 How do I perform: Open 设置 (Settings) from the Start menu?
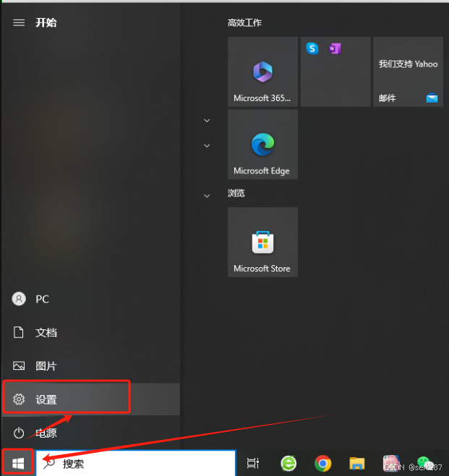click(91, 399)
